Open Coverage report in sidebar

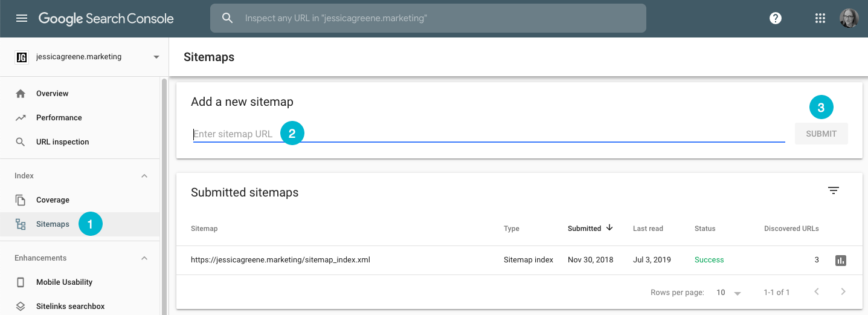(80, 200)
